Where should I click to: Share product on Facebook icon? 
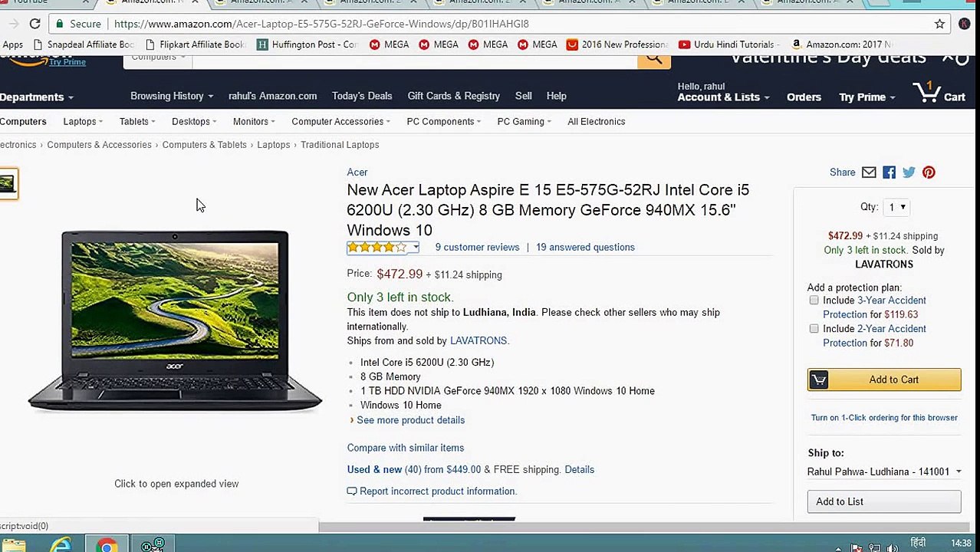click(x=889, y=172)
